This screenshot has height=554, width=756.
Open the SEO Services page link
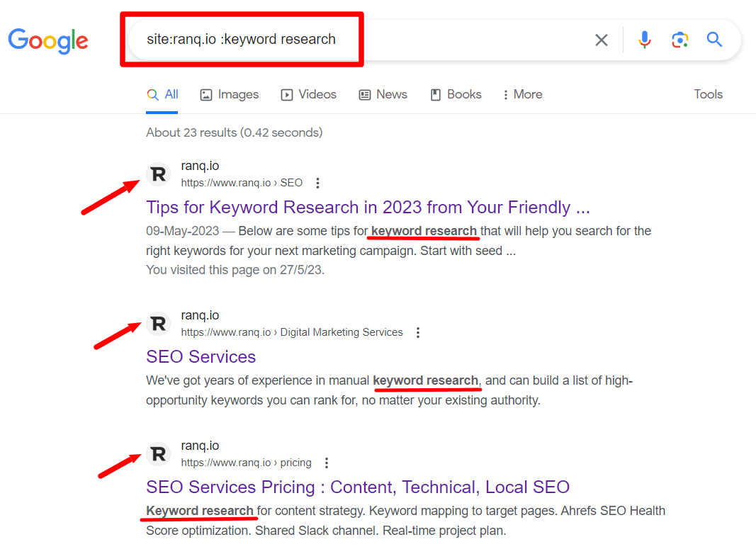[201, 356]
